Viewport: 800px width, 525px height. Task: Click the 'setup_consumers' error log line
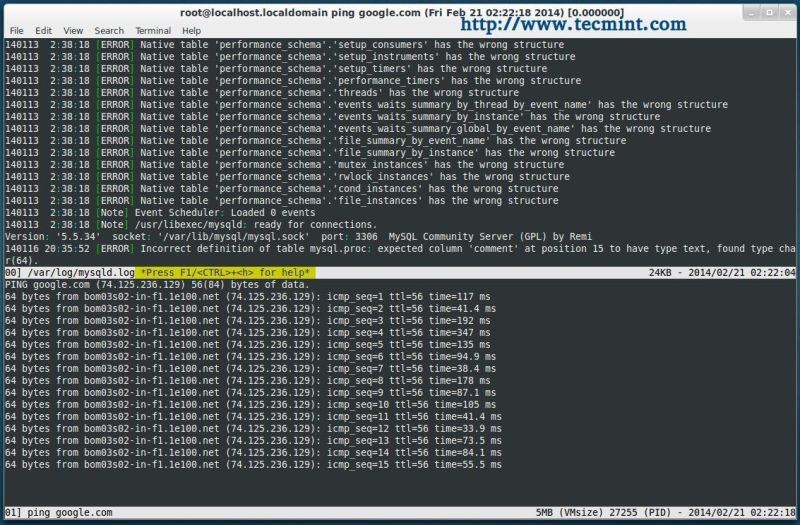285,44
